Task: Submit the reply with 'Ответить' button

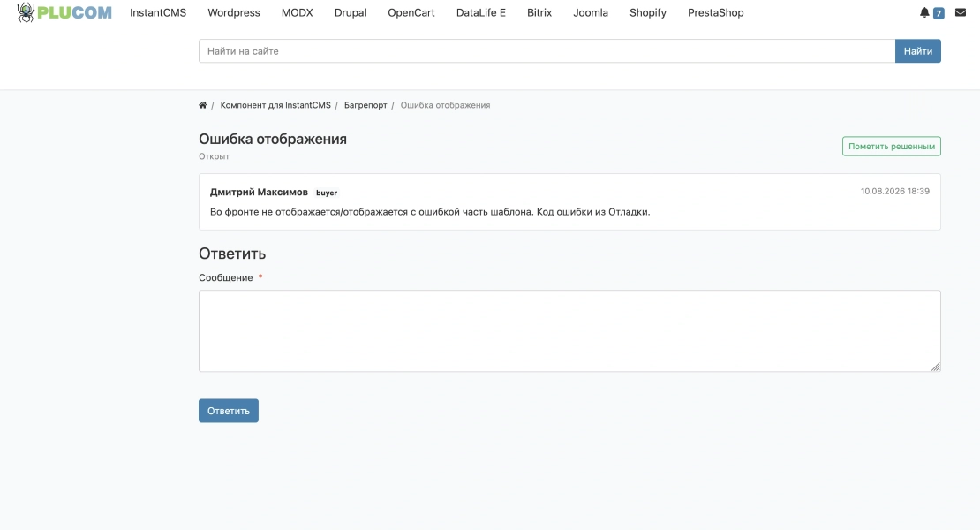Action: tap(228, 411)
